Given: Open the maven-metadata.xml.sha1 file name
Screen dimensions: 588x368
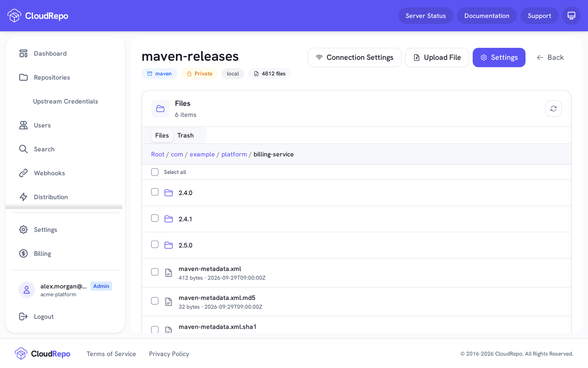Looking at the screenshot, I should pos(218,327).
